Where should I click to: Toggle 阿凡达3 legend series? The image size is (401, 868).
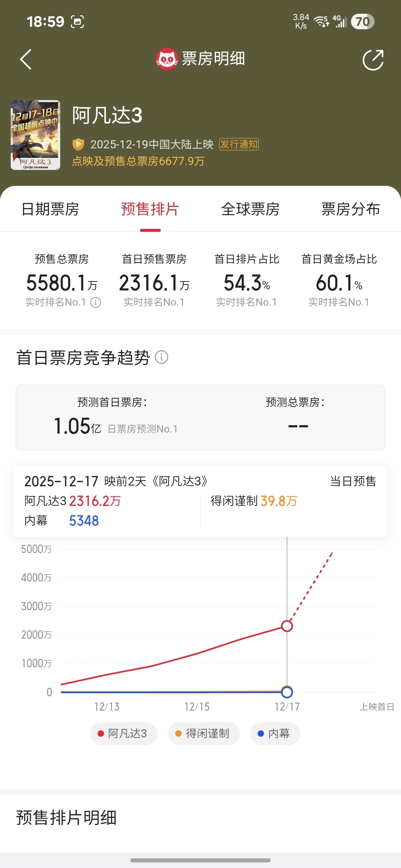coord(124,733)
